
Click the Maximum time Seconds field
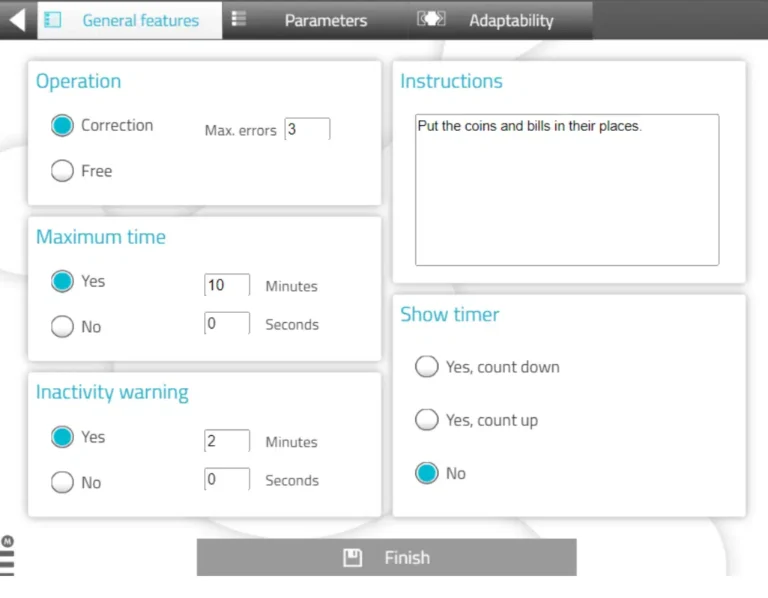tap(227, 323)
